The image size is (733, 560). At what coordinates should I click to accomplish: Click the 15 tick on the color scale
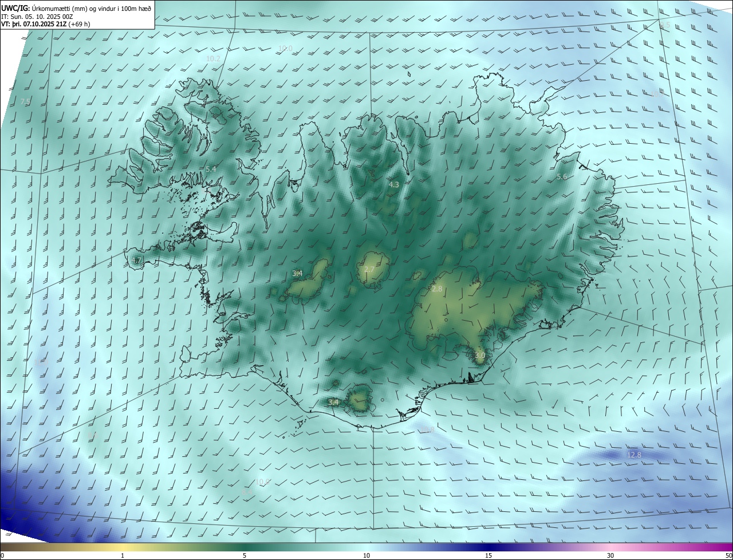(488, 555)
